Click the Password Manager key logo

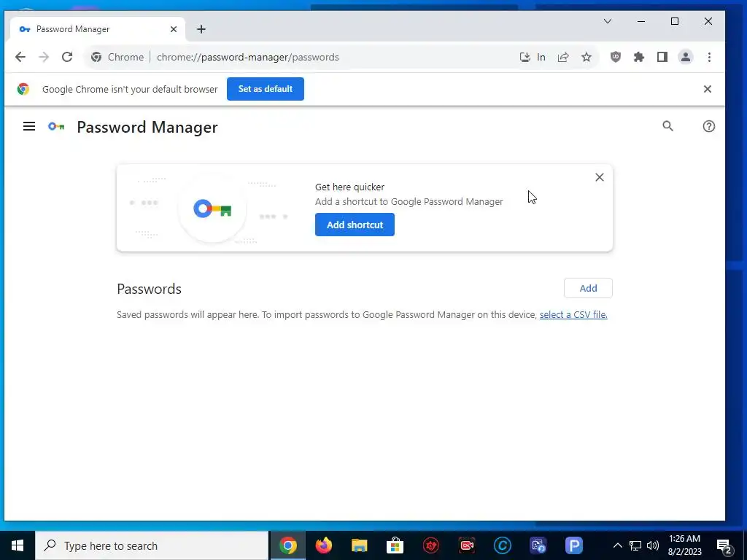tap(56, 127)
